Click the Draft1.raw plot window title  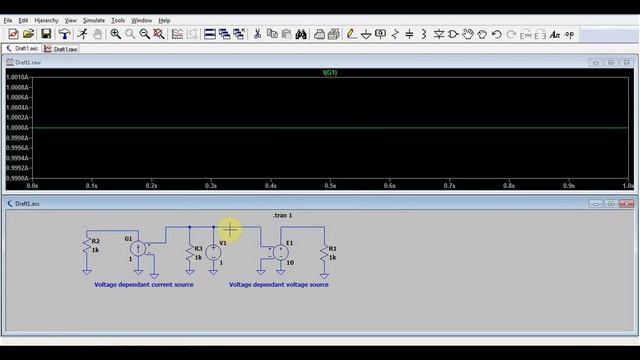[28, 62]
